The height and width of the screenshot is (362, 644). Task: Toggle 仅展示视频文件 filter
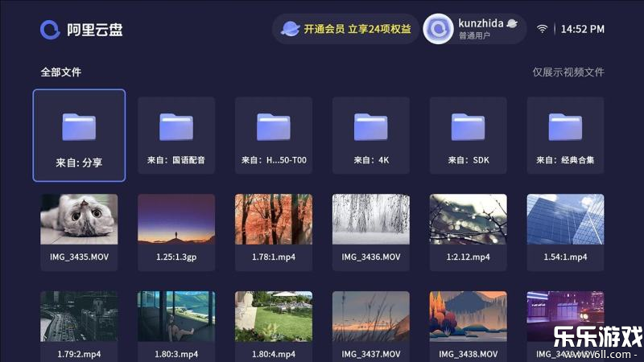pos(568,72)
